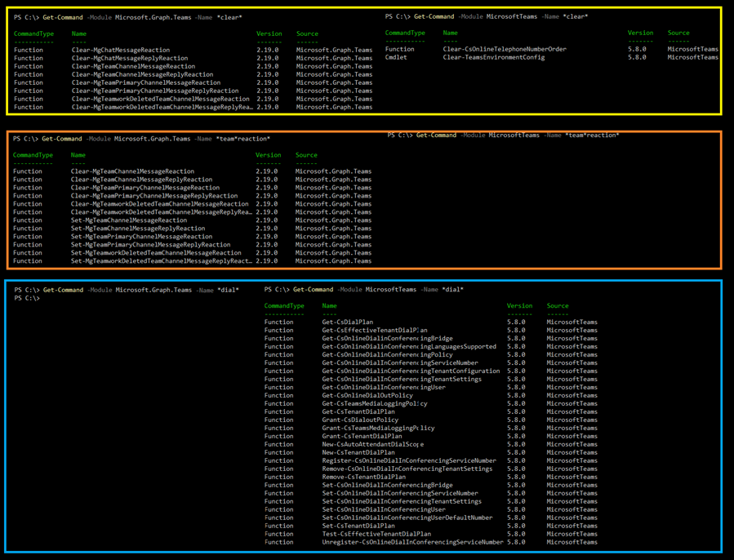Select Set-CsOnlineDialInConferencingTenantSettings row

[430, 501]
